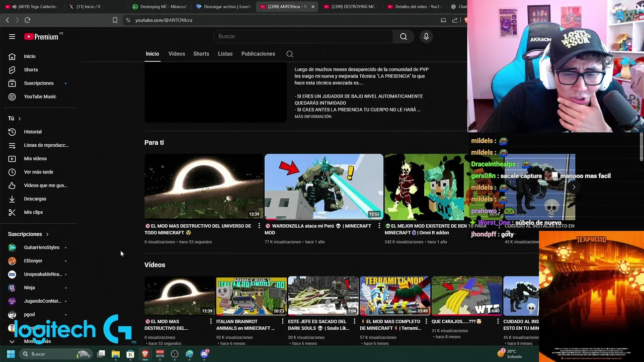The height and width of the screenshot is (362, 644).
Task: Close the ANTONIcra browser tab
Action: [x=313, y=7]
